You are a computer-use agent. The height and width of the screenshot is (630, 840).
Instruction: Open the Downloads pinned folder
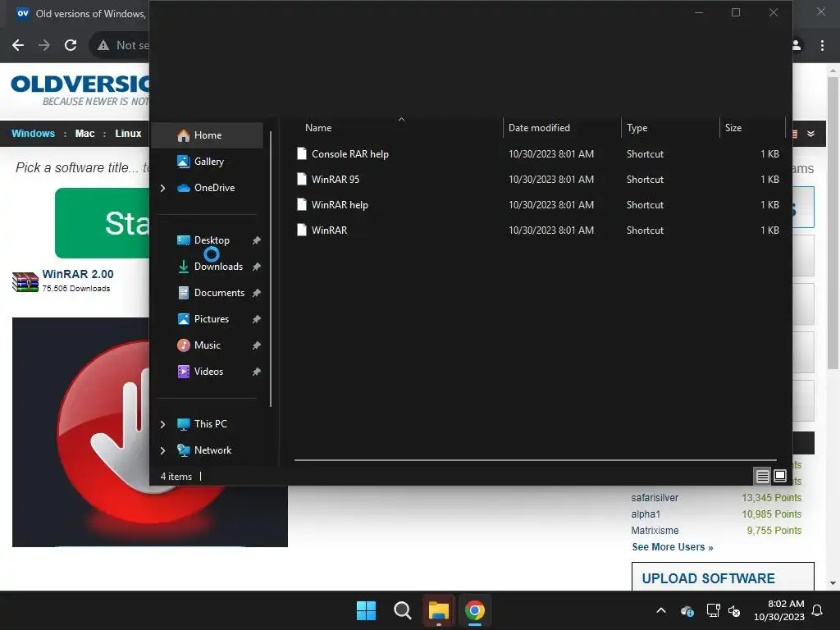(218, 267)
